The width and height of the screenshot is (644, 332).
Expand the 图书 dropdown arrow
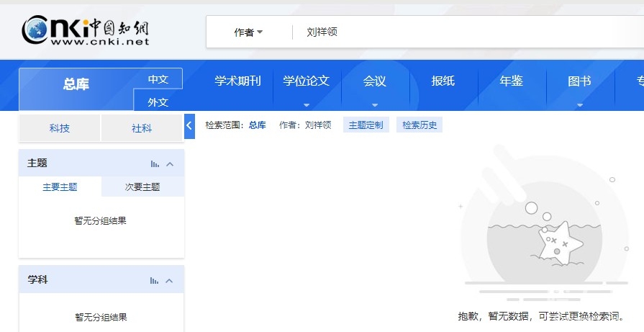tap(579, 104)
